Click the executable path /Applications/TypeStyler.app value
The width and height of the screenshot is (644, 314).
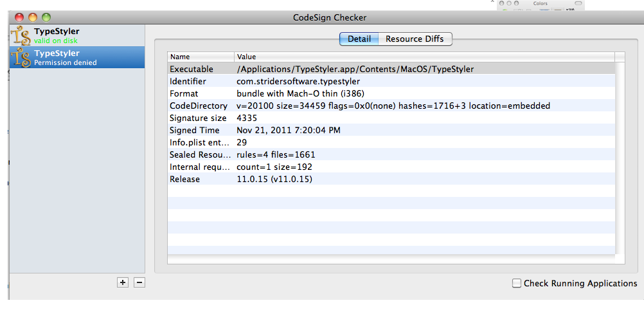355,69
